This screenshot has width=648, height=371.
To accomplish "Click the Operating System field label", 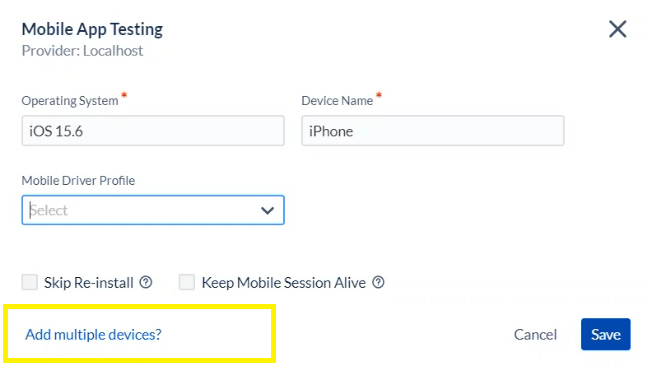I will tap(70, 101).
